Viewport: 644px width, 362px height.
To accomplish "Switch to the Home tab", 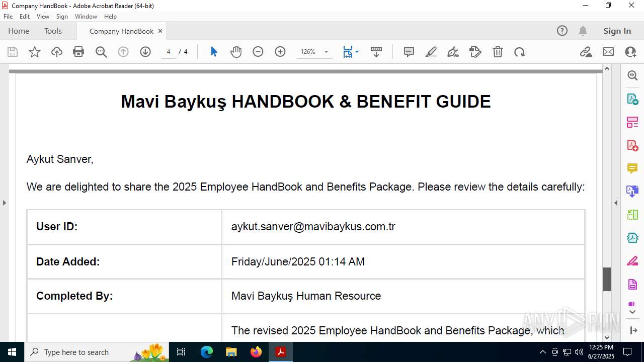I will coord(19,31).
